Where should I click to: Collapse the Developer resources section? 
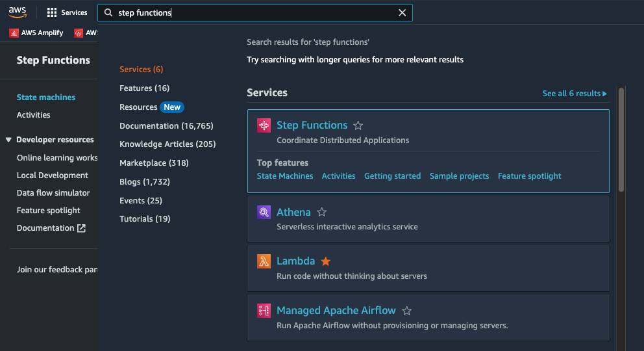(x=8, y=140)
